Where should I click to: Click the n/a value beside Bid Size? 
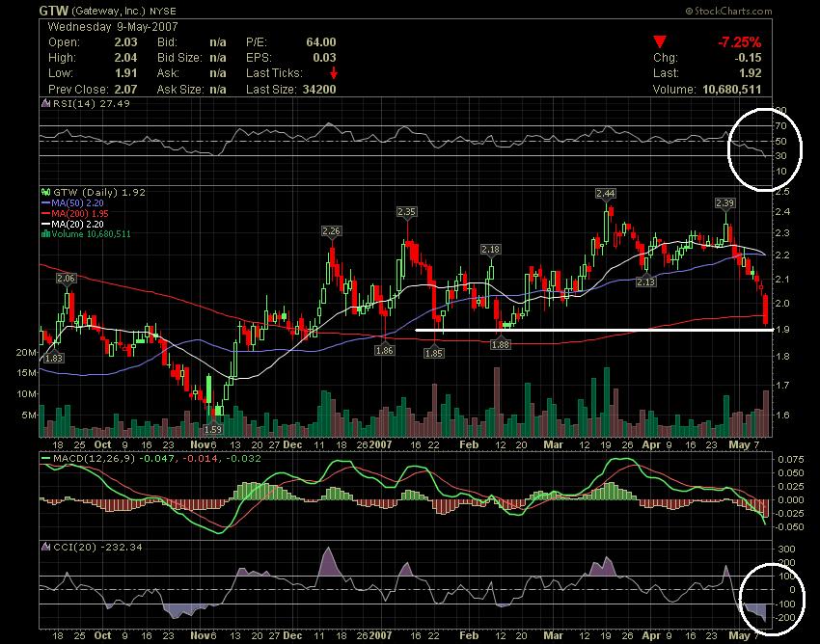tap(218, 58)
